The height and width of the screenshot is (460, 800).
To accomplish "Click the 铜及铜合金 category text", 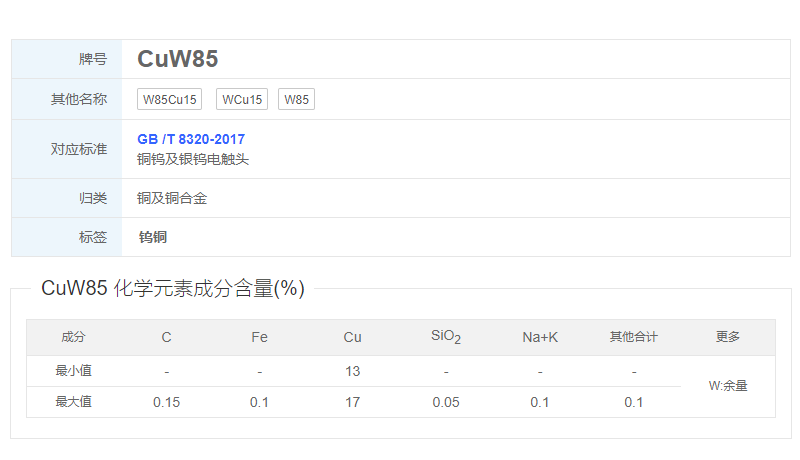I will coord(172,198).
